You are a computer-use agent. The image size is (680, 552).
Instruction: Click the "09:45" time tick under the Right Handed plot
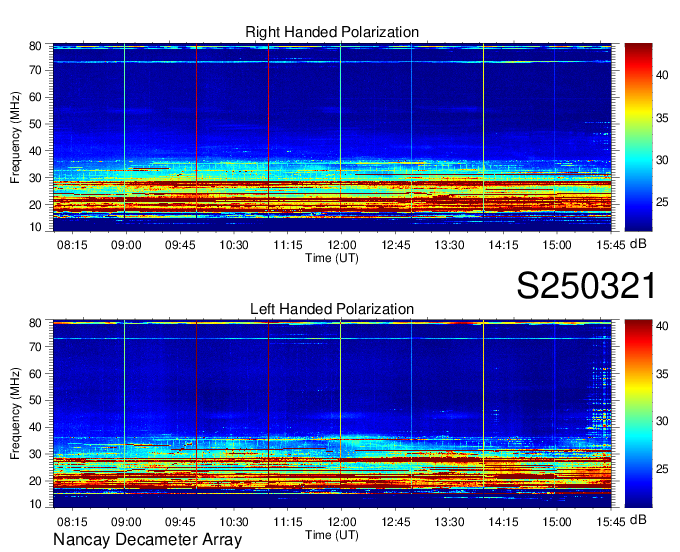pos(180,245)
